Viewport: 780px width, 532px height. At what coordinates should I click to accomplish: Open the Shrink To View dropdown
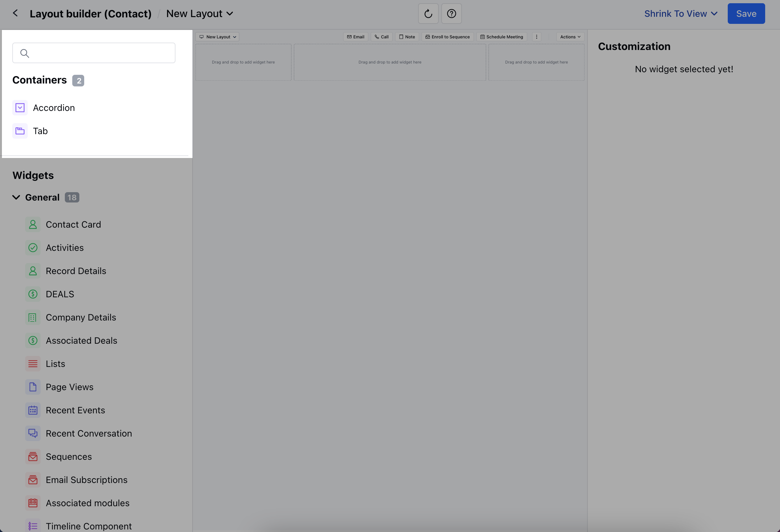(x=681, y=14)
